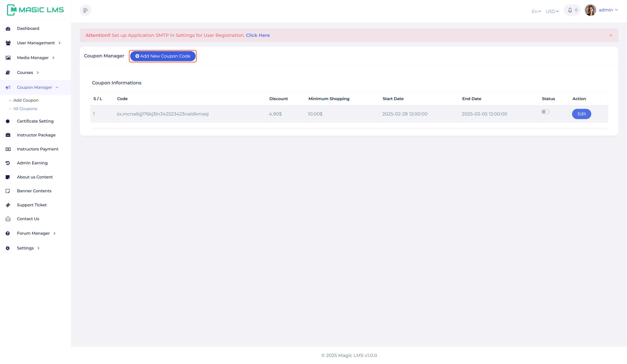627x364 pixels.
Task: Click the Courses book icon
Action: 8,73
